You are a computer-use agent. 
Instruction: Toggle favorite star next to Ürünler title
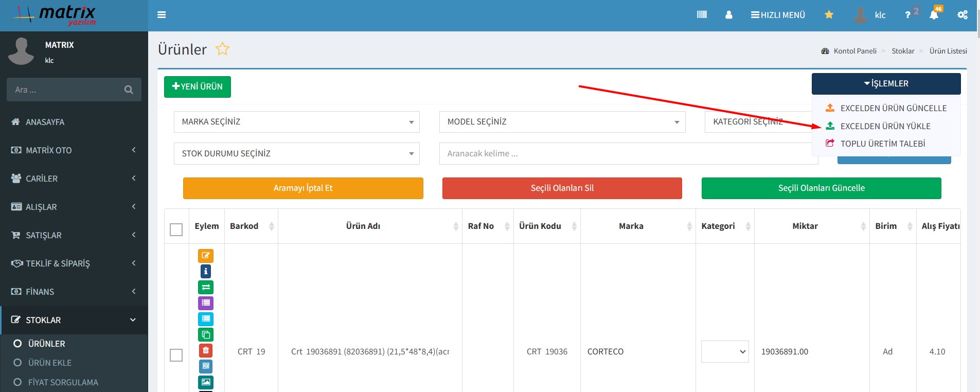point(222,49)
